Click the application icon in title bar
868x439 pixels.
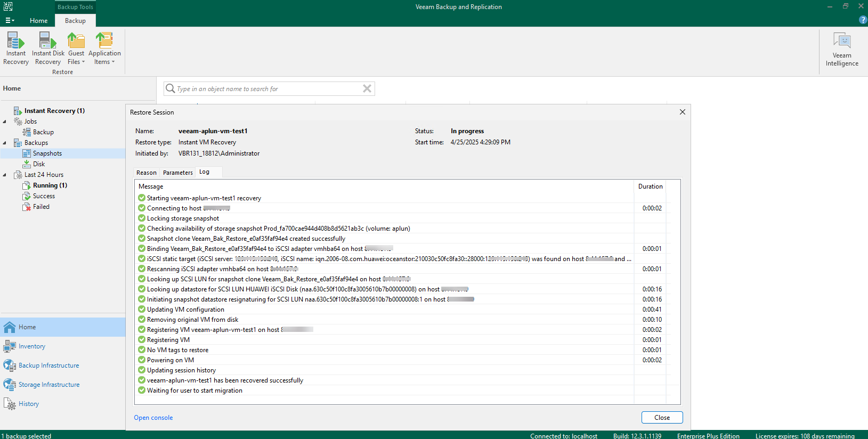coord(8,6)
